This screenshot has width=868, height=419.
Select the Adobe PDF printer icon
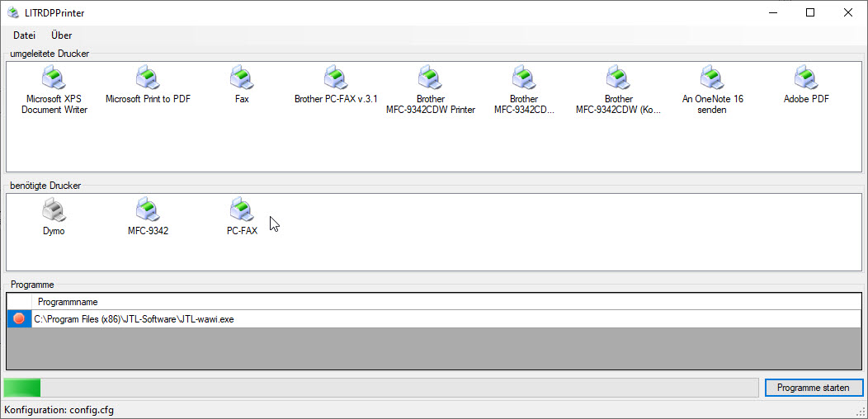[806, 79]
